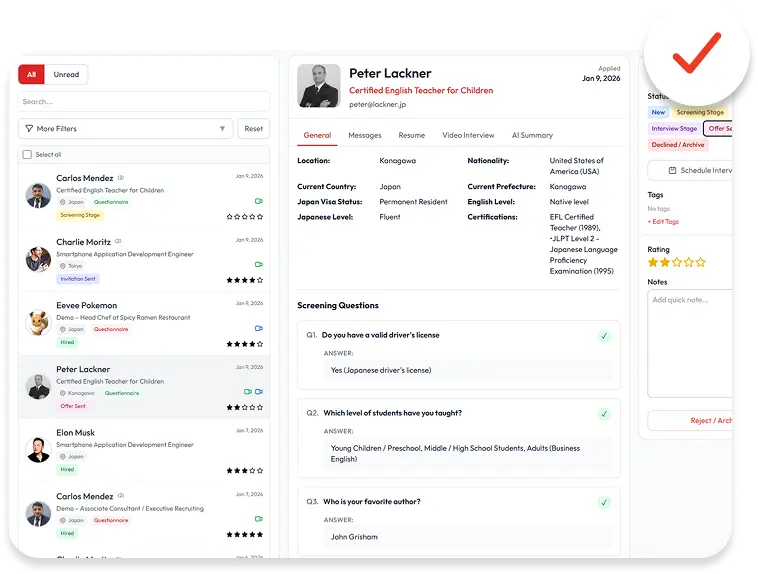This screenshot has height=574, width=758.
Task: Open the Video Interview tab
Action: pyautogui.click(x=468, y=135)
